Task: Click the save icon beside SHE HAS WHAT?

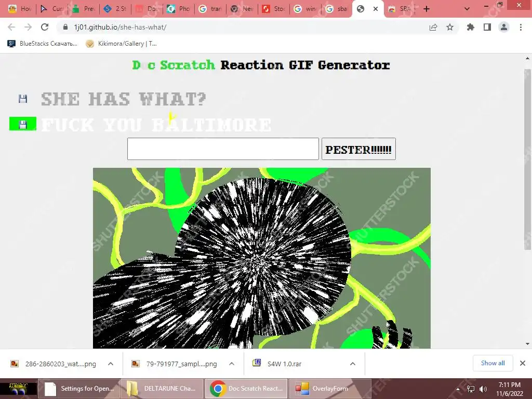Action: (x=23, y=99)
